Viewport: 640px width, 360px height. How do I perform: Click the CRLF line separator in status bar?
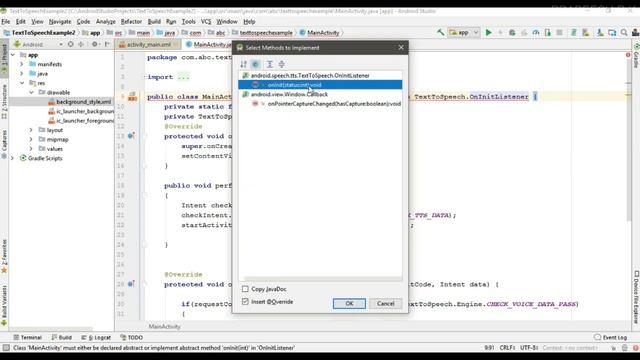[x=507, y=348]
